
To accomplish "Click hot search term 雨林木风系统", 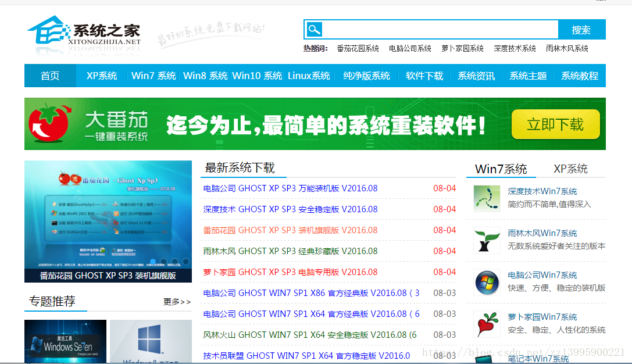I will [x=567, y=48].
